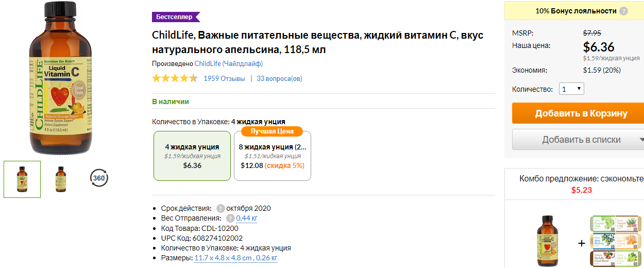This screenshot has width=644, height=268.
Task: Select the first product thumbnail
Action: pos(22,179)
